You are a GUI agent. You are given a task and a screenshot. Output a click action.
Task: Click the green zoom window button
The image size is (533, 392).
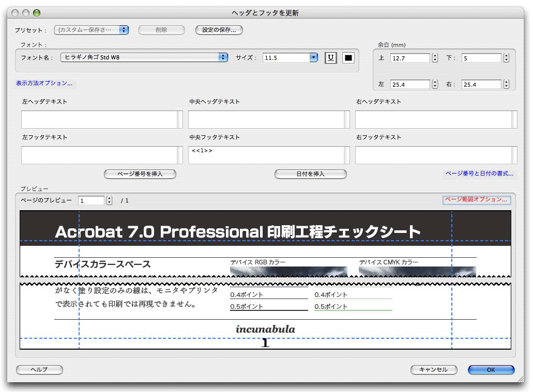[37, 13]
